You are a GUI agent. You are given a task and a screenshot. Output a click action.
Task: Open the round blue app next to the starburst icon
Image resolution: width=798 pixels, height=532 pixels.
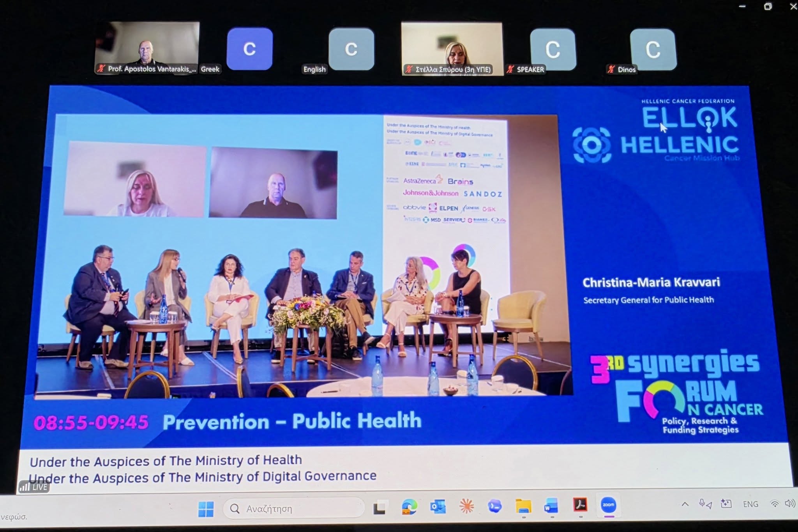(494, 506)
